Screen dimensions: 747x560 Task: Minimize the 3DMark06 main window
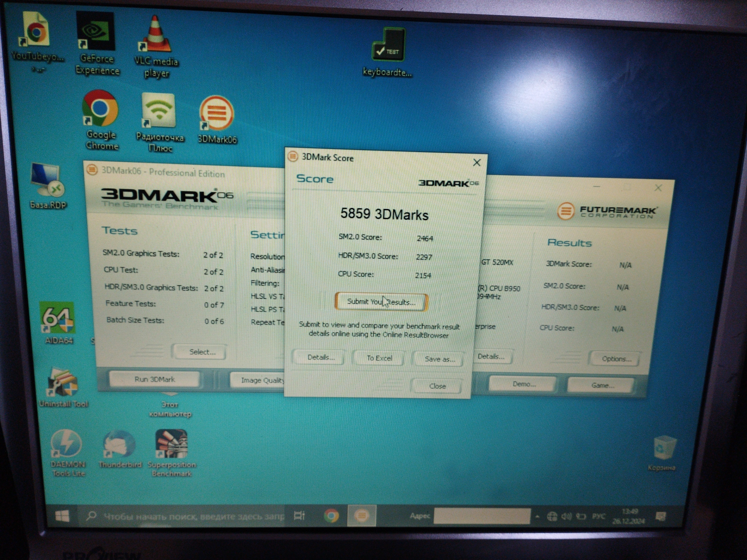click(596, 187)
